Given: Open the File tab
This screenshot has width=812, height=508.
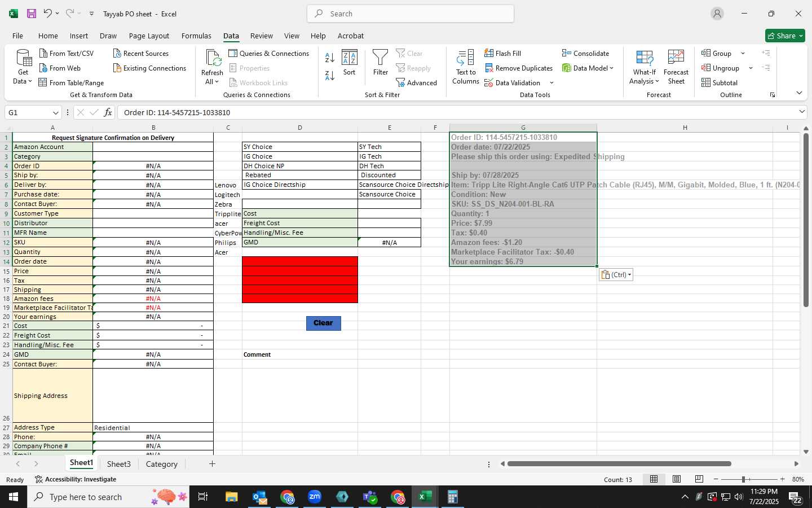Looking at the screenshot, I should pyautogui.click(x=17, y=36).
